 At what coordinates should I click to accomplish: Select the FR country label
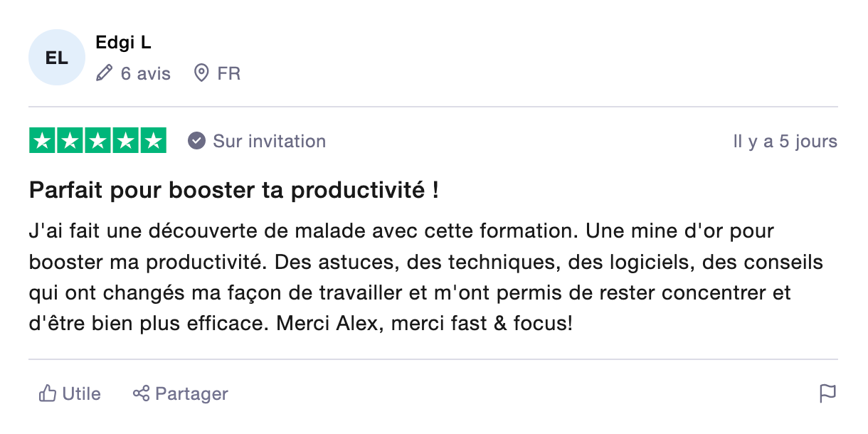[229, 73]
